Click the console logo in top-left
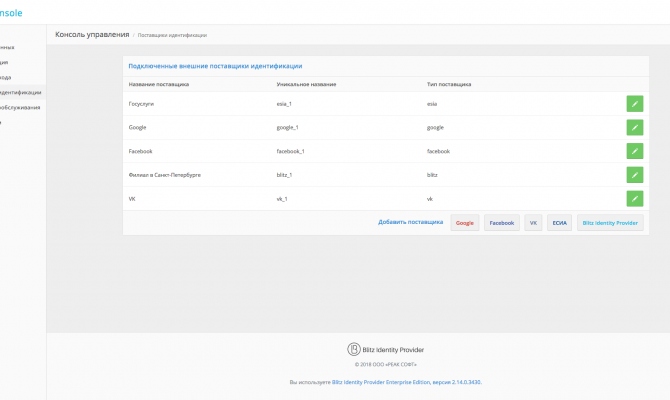This screenshot has height=400, width=670. [x=11, y=11]
